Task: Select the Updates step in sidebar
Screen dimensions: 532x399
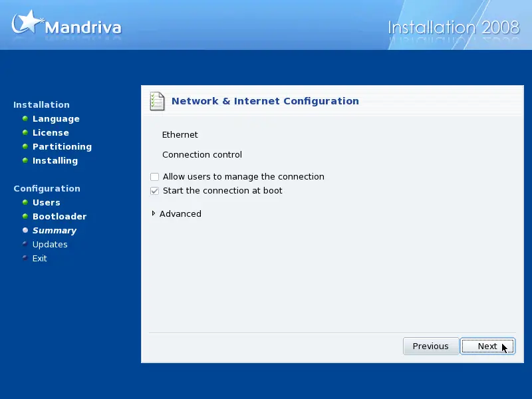Action: point(50,244)
